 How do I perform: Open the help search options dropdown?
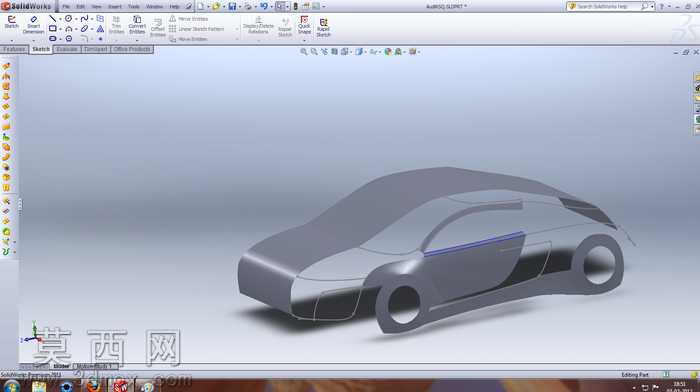click(x=652, y=6)
